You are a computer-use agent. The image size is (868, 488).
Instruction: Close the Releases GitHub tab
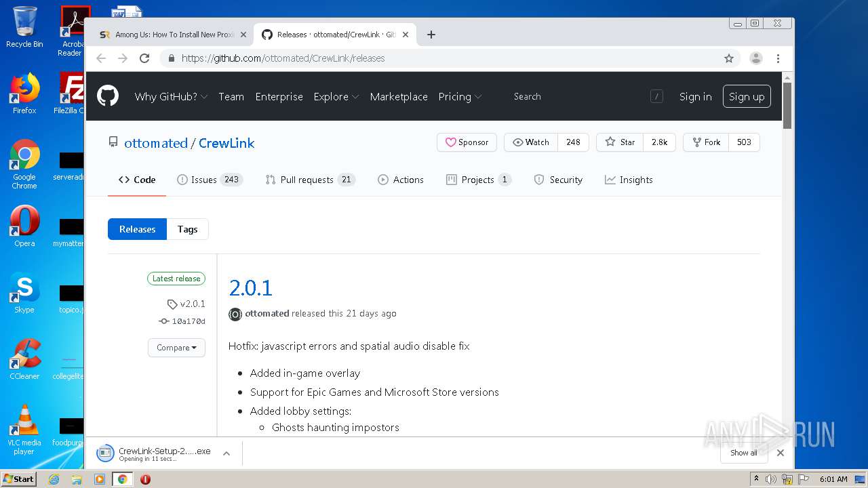(406, 35)
